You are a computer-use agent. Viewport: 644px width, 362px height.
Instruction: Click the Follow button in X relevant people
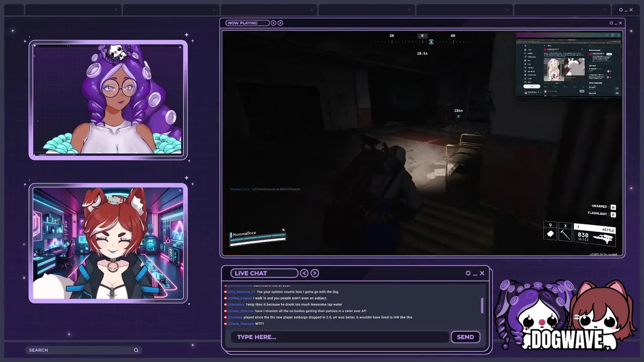coord(609,54)
